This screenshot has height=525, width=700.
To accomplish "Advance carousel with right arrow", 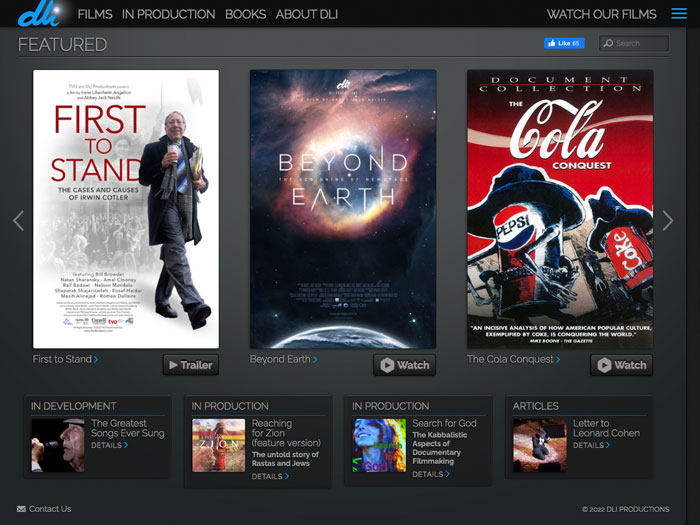I will [668, 221].
